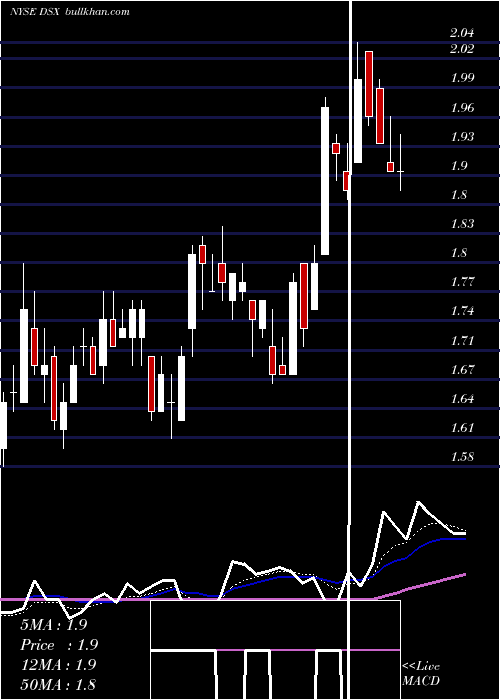Click the 1.77 price axis label

462,282
